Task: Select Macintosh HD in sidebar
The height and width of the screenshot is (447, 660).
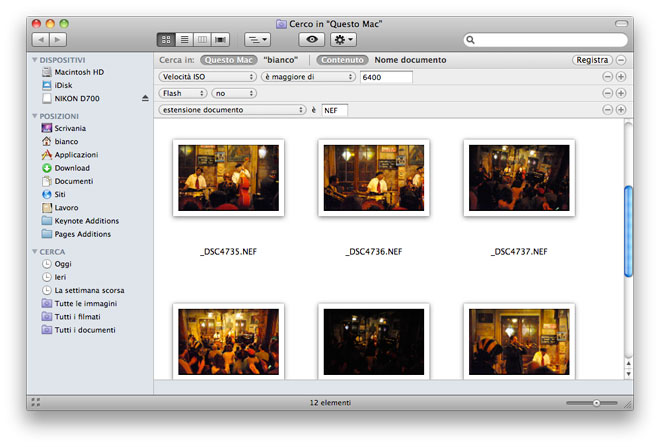Action: point(79,72)
